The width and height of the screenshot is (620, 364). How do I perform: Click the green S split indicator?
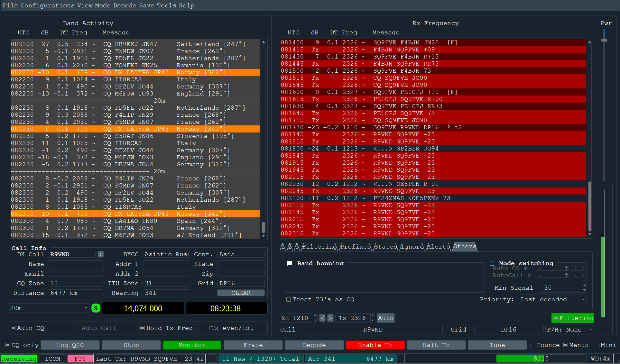pos(96,308)
